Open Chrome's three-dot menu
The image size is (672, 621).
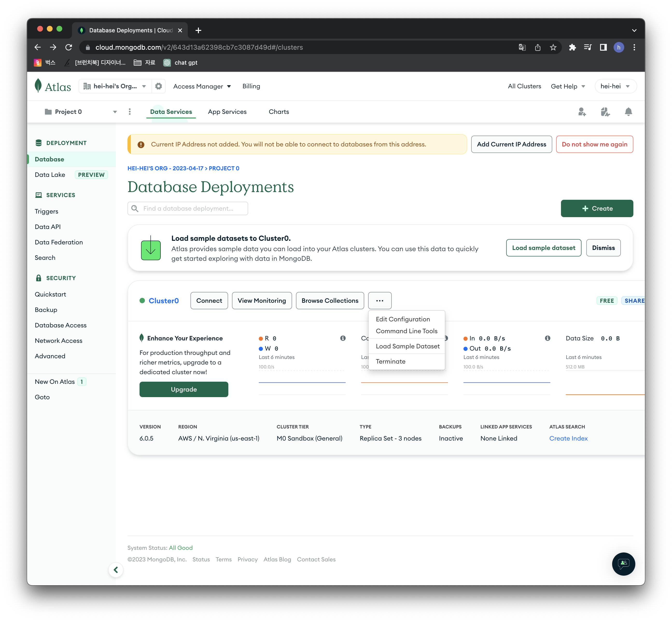click(x=634, y=47)
